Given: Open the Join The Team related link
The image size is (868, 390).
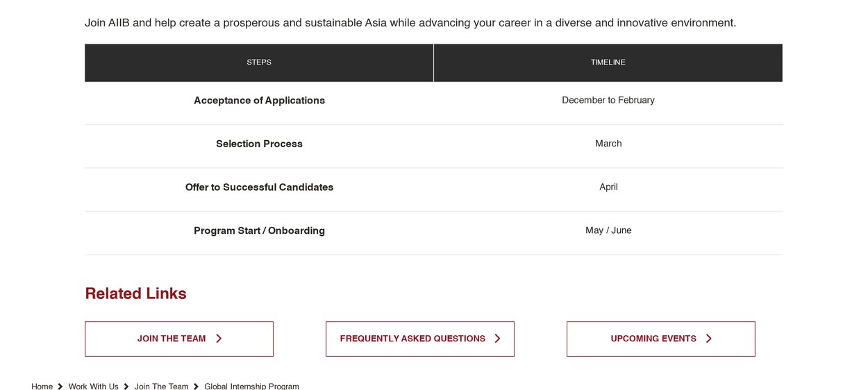Looking at the screenshot, I should click(179, 339).
